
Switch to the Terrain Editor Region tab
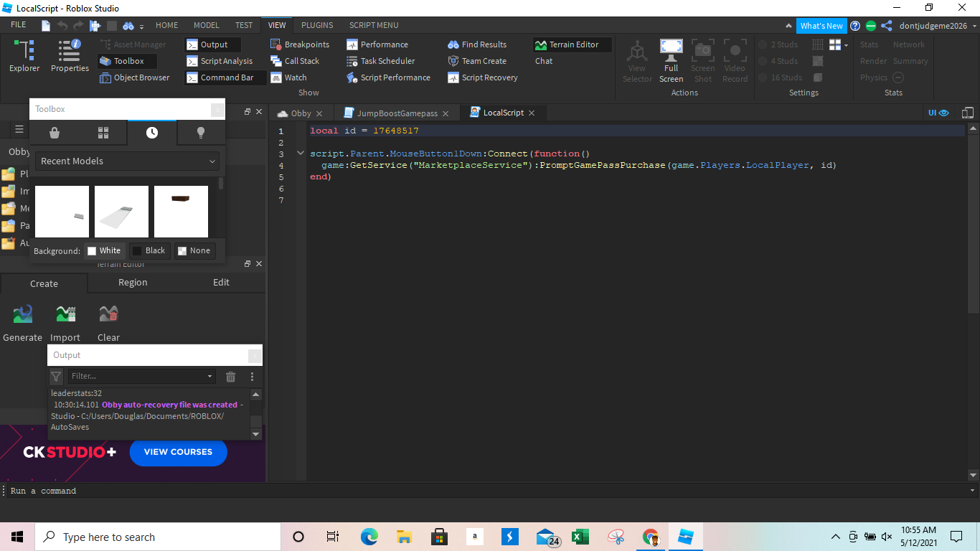tap(133, 283)
